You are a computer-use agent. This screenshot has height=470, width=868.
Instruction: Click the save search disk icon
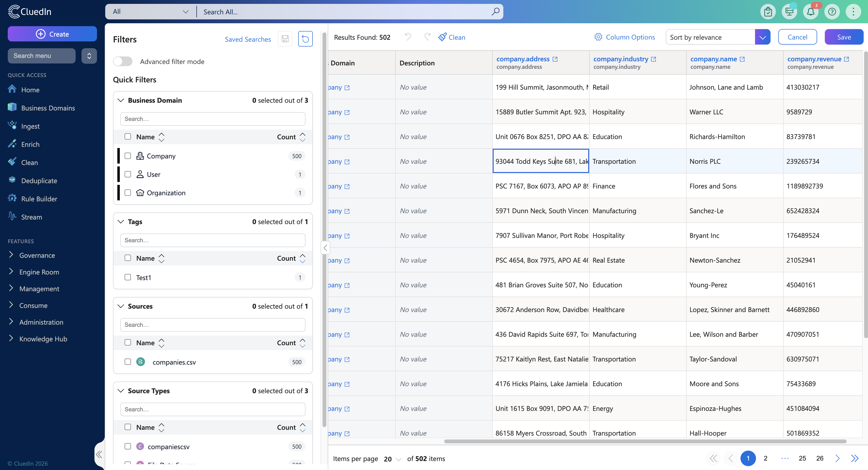click(x=285, y=39)
